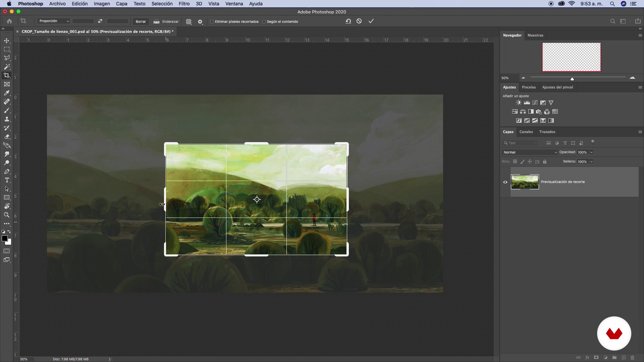This screenshot has height=362, width=644.
Task: Create a new layer
Action: pyautogui.click(x=624, y=358)
